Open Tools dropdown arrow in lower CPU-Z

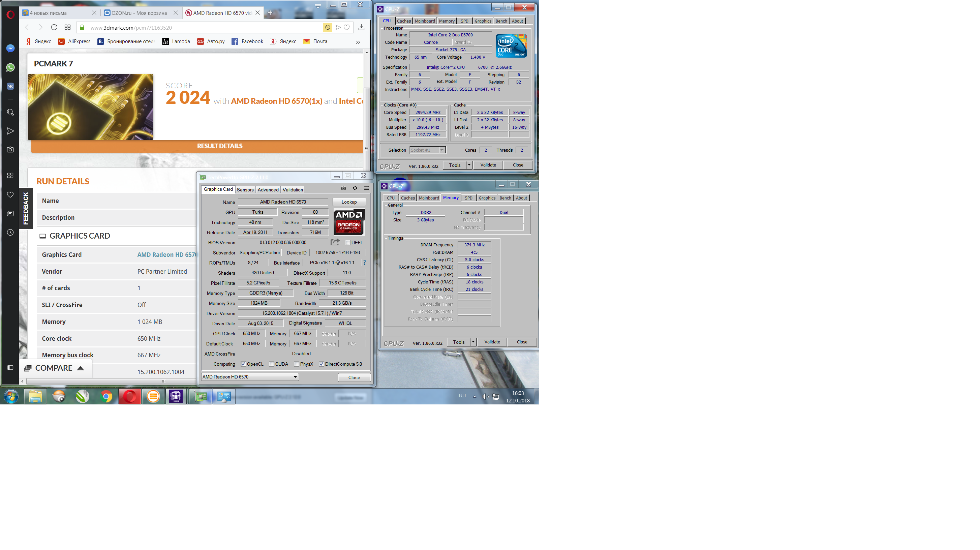point(473,342)
